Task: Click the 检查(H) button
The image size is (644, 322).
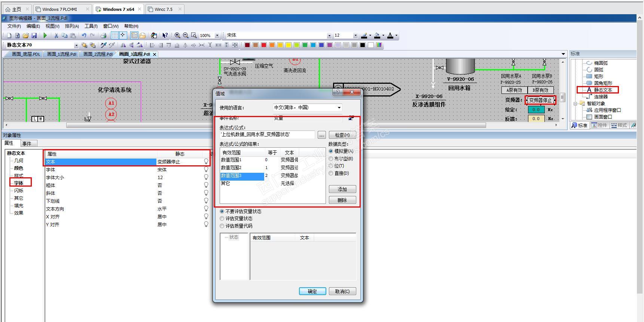Action: click(x=342, y=135)
